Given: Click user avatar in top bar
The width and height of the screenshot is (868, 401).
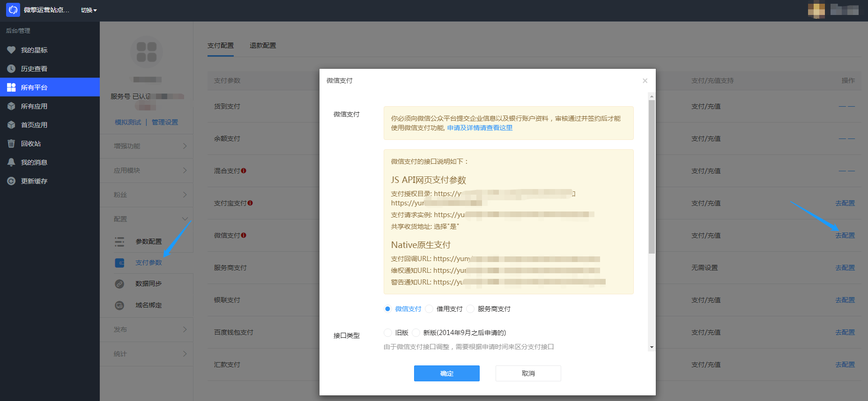Looking at the screenshot, I should pos(816,10).
